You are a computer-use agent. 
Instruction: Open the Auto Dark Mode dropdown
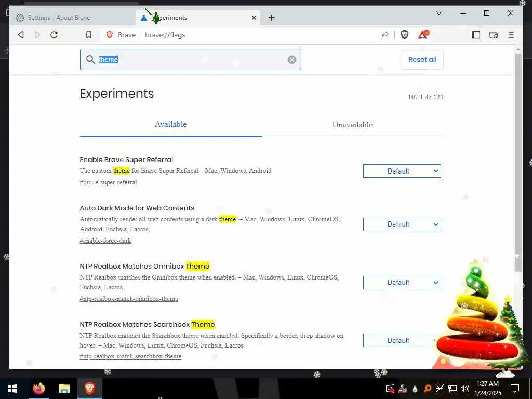(x=402, y=224)
